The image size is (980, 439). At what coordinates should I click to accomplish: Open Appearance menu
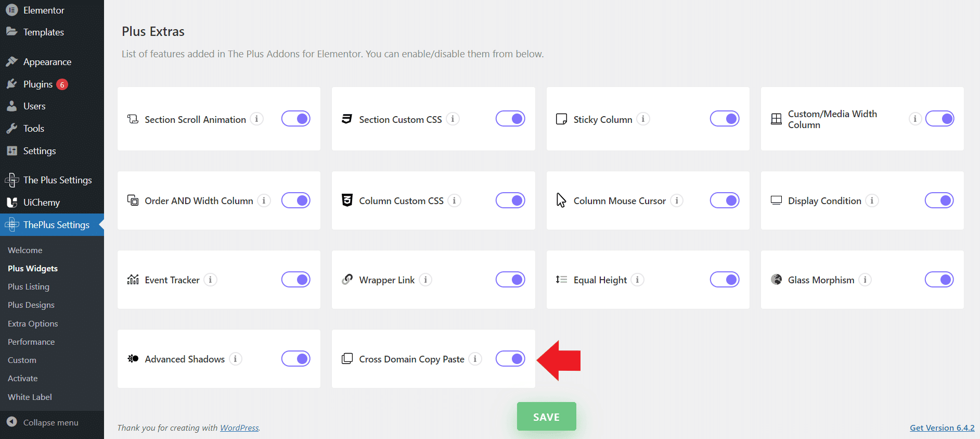coord(52,62)
